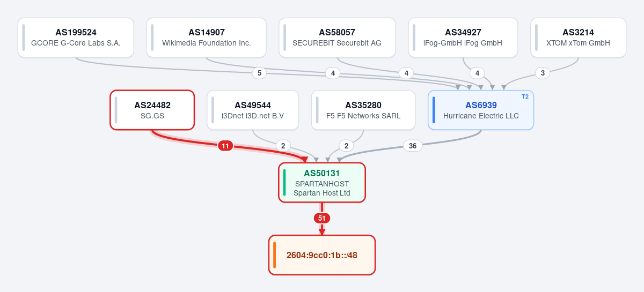
Task: Open the AS3214 XTOM node
Action: [x=578, y=38]
